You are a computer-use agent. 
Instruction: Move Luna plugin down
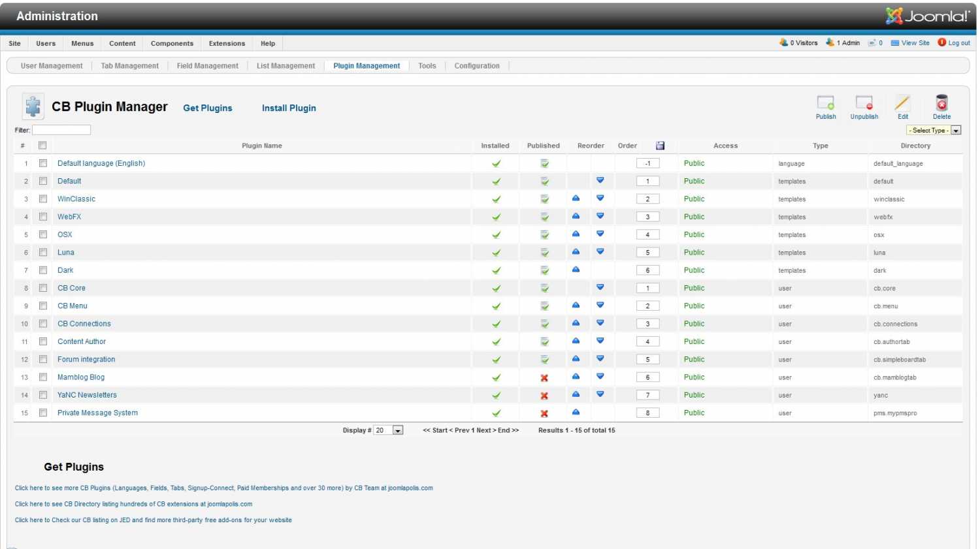[x=600, y=252]
